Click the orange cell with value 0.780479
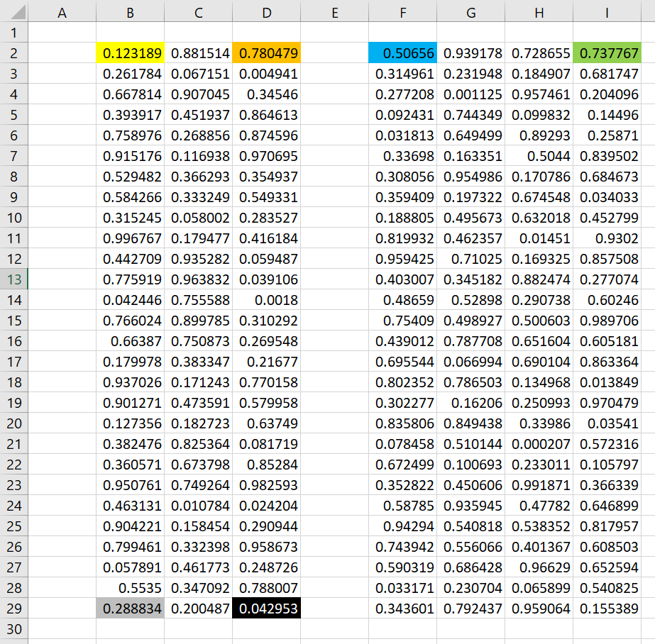Screen dimensions: 655x644 tap(266, 53)
